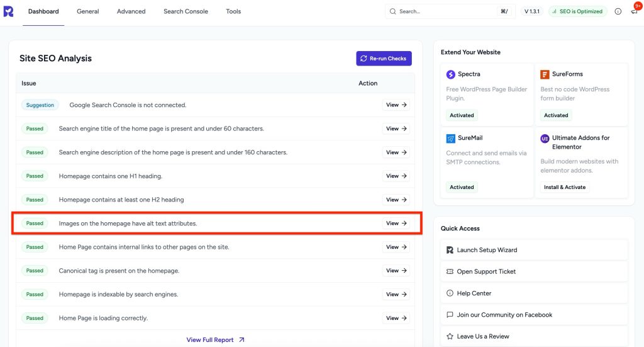Click the info circle icon in header
The width and height of the screenshot is (644, 347).
point(618,11)
